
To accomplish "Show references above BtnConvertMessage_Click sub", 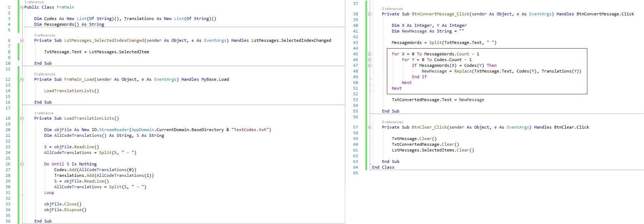I will [392, 9].
